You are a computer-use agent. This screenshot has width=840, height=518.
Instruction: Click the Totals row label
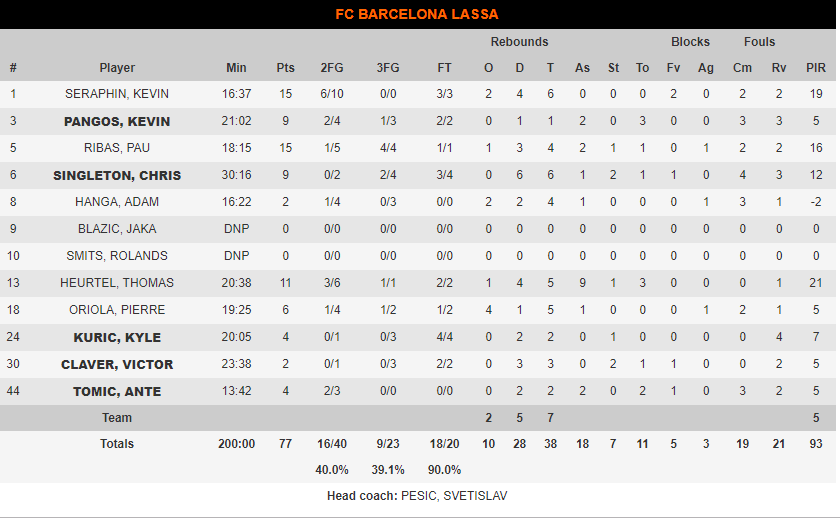[x=117, y=444]
